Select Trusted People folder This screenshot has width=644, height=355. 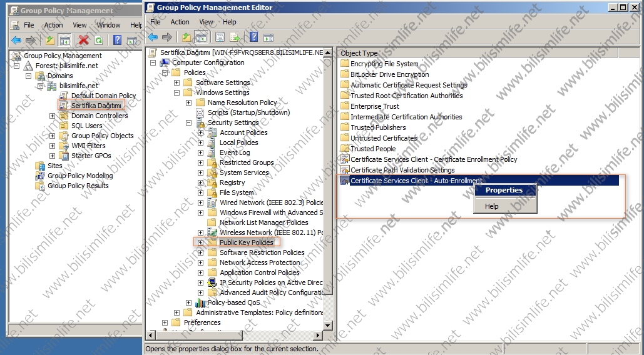[369, 149]
